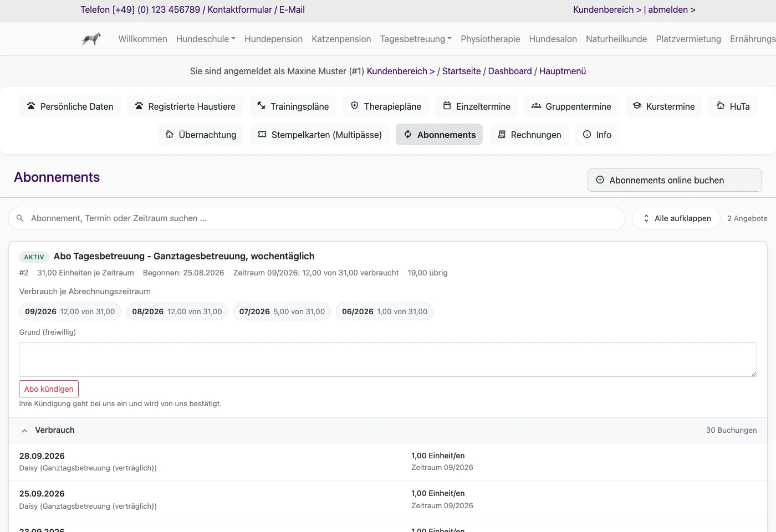Click the info circle icon
The height and width of the screenshot is (532, 776).
click(x=587, y=134)
